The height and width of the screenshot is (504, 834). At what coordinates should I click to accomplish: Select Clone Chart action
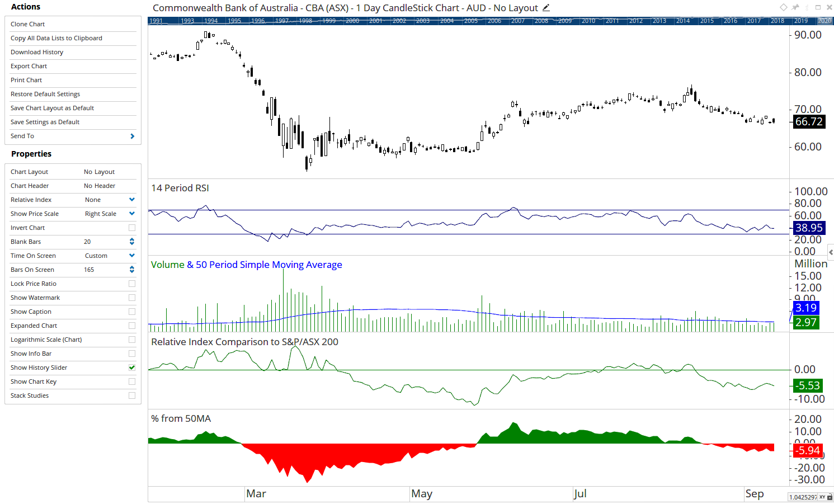coord(73,24)
